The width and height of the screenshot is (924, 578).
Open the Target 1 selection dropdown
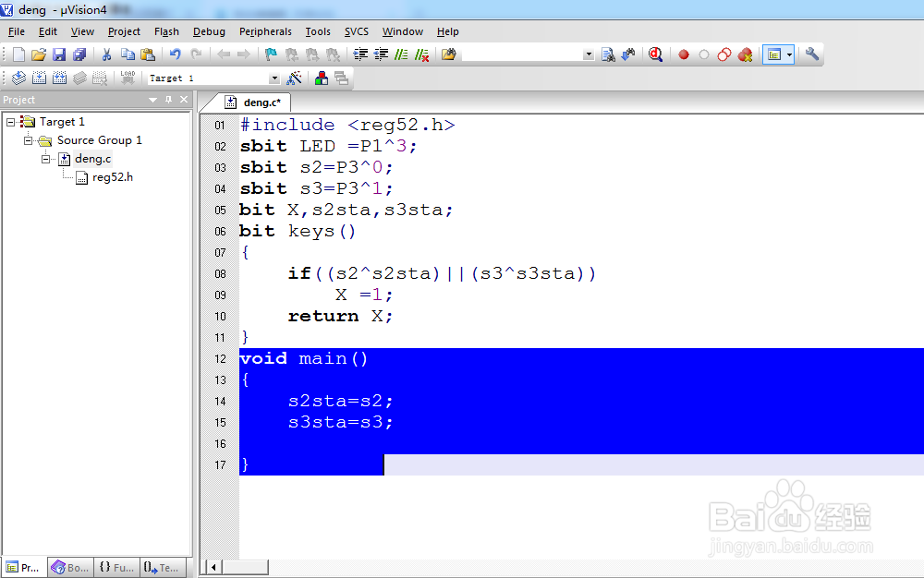tap(274, 78)
